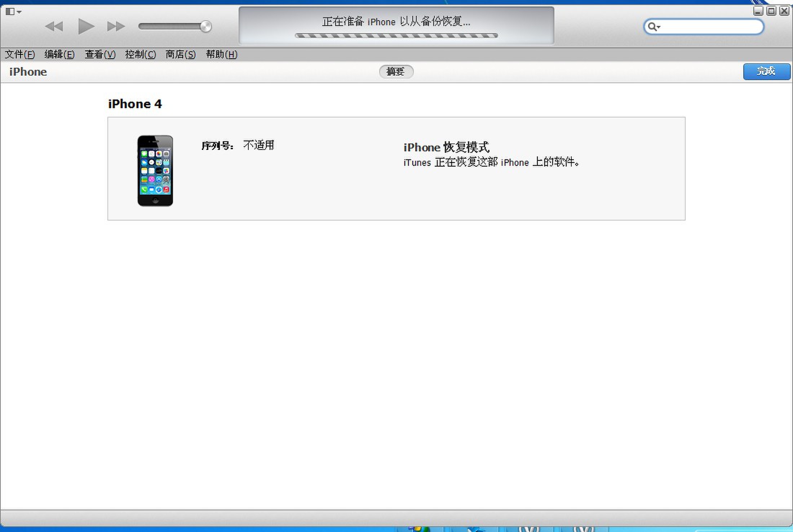Select the iTunes 正在恢复这部 iPhone 上的软件 text
The width and height of the screenshot is (793, 532).
(492, 162)
